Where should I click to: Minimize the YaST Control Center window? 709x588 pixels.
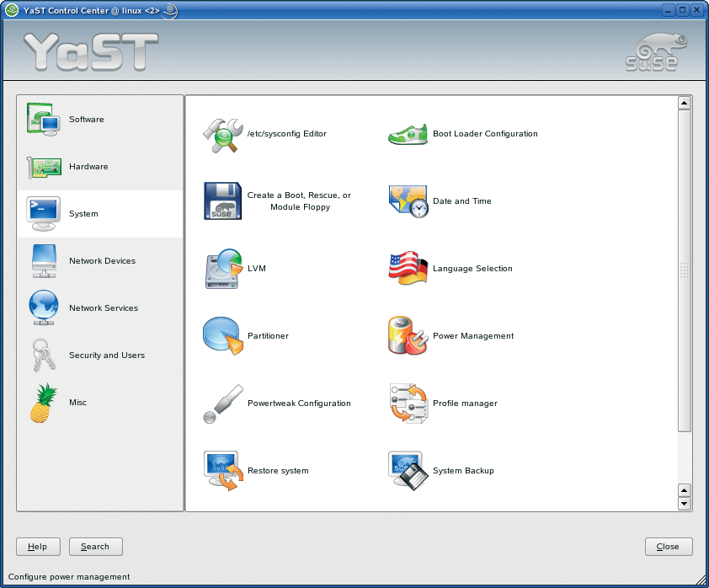(x=669, y=10)
